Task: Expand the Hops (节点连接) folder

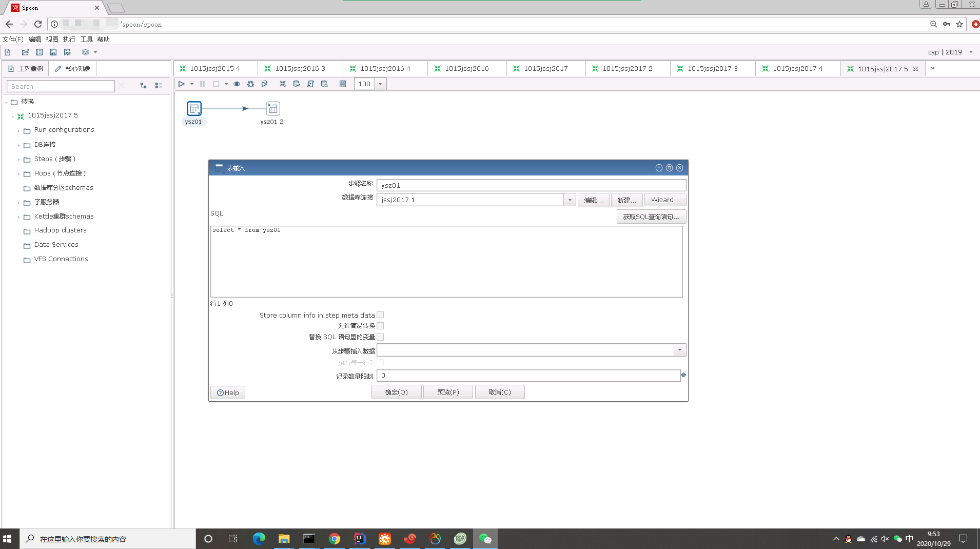Action: point(18,174)
